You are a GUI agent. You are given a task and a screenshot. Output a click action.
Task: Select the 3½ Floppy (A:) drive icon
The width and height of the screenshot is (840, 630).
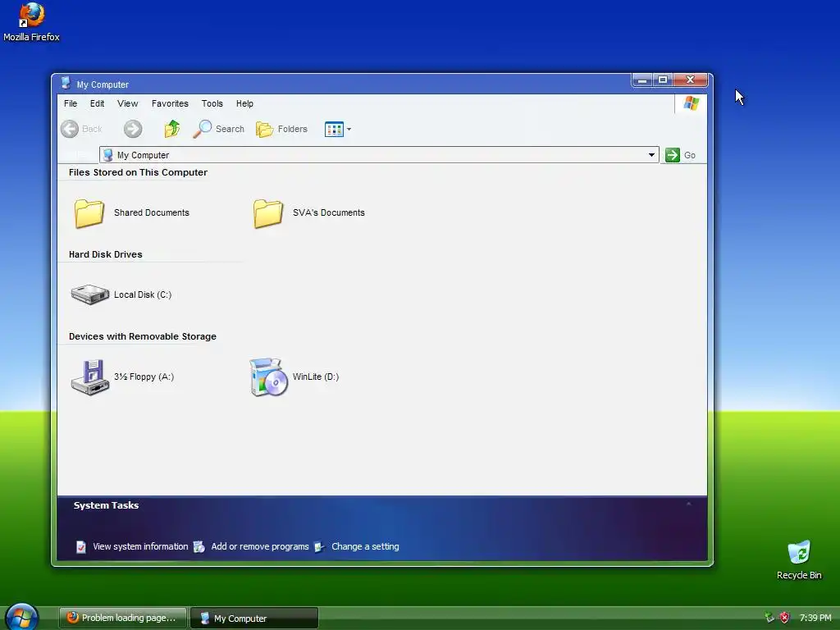[90, 377]
